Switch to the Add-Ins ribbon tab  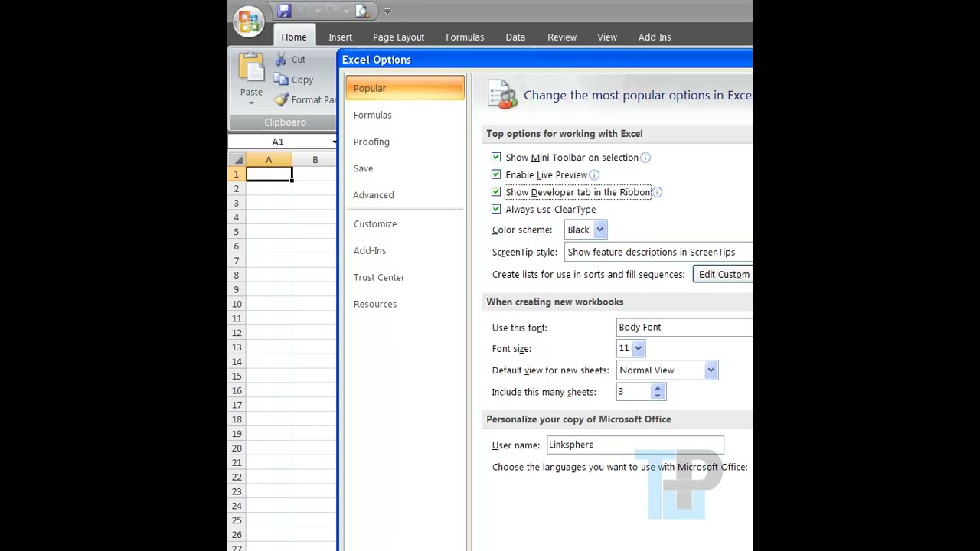[x=655, y=37]
